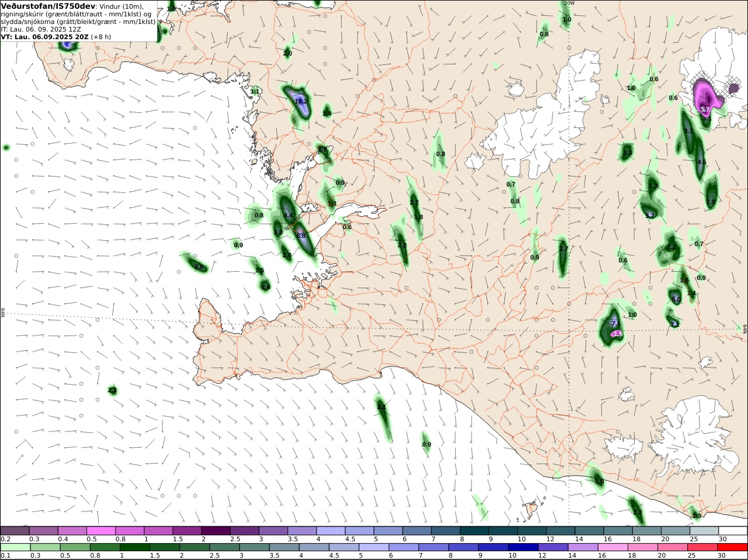The width and height of the screenshot is (748, 560).
Task: Pick the rain legend pink swatch at 18
Action: point(643,547)
